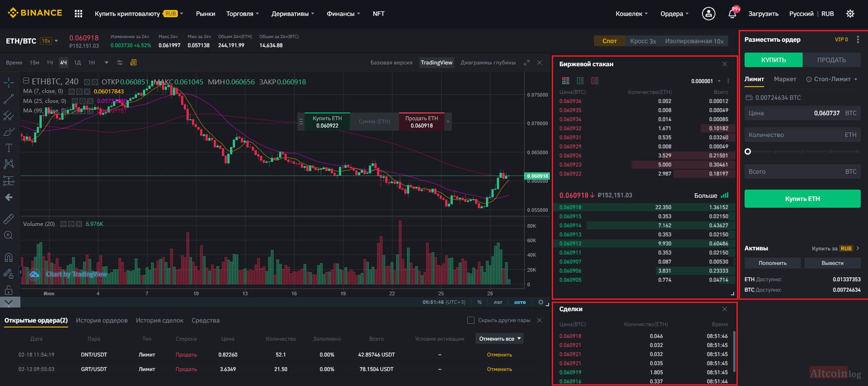The image size is (868, 386).
Task: Select the text annotation tool
Action: coord(9,148)
